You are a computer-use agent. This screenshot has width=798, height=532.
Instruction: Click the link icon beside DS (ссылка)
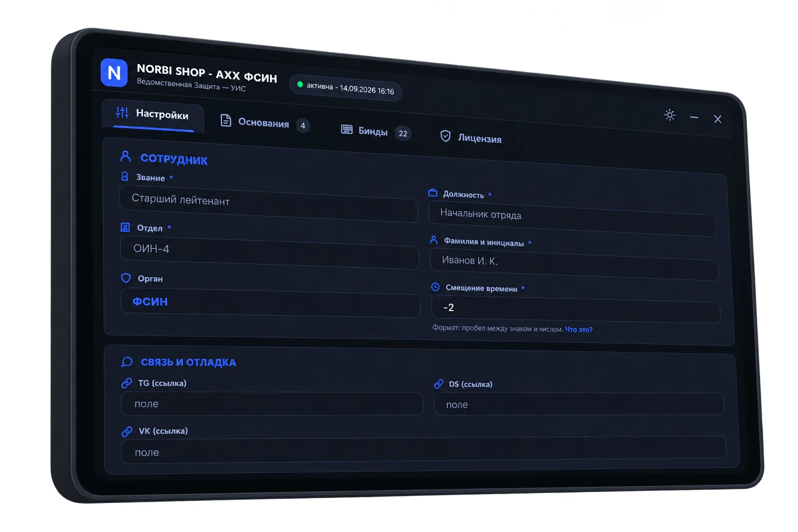click(438, 384)
